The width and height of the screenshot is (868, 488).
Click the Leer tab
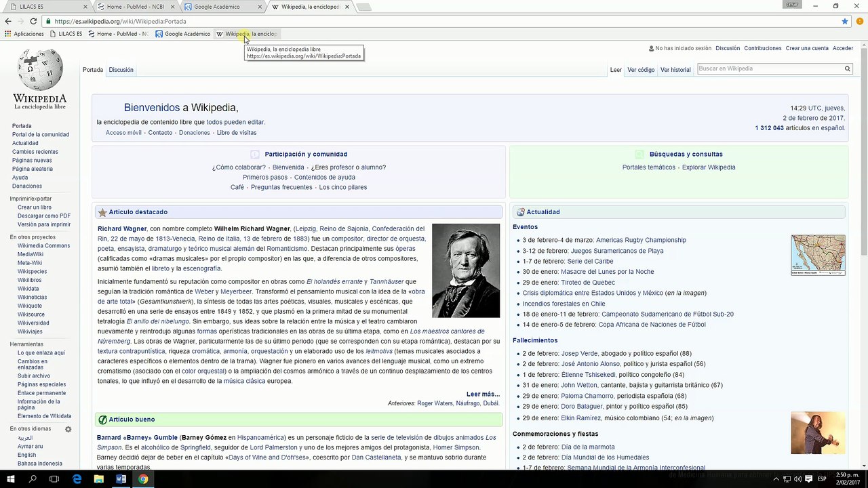click(x=616, y=70)
